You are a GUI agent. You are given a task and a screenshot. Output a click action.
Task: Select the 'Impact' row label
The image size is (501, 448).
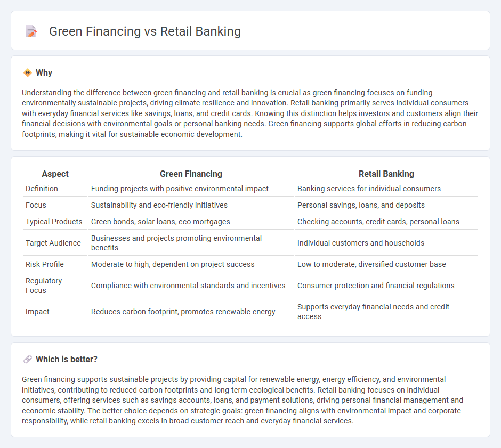tap(37, 312)
